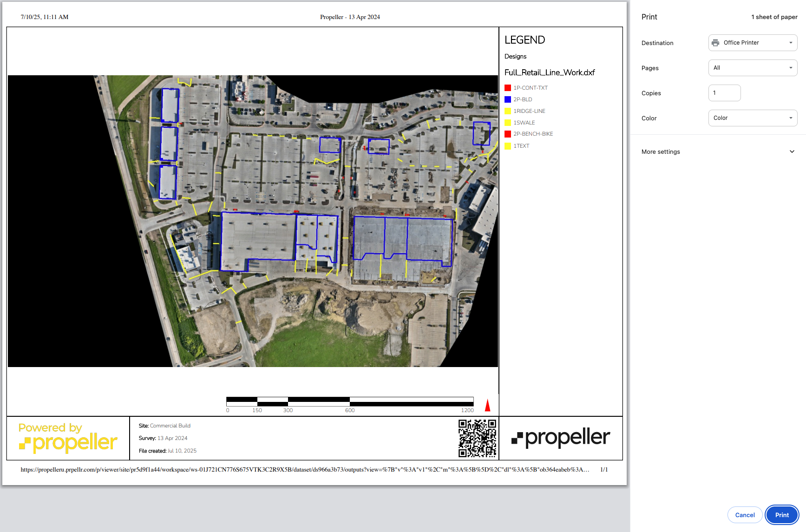Image resolution: width=806 pixels, height=532 pixels.
Task: Click the scale bar beneath the map
Action: coord(350,400)
